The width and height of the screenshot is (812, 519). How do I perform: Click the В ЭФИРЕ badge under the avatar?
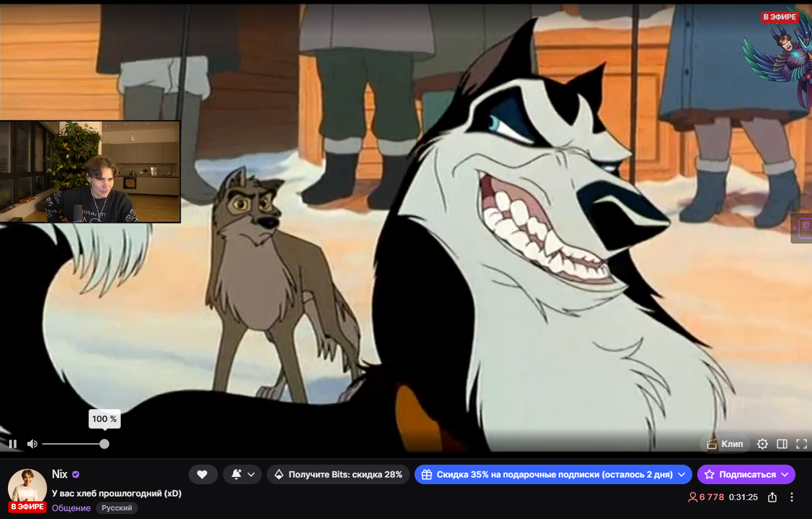click(27, 507)
